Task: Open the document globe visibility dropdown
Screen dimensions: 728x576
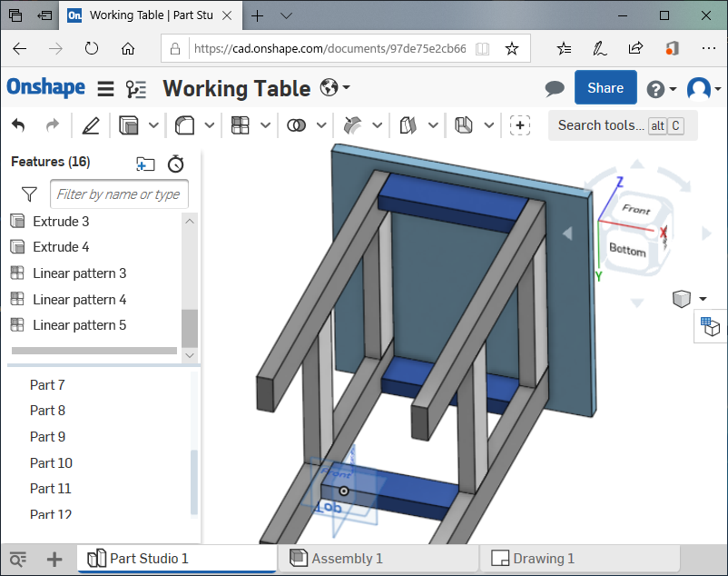Action: [335, 87]
